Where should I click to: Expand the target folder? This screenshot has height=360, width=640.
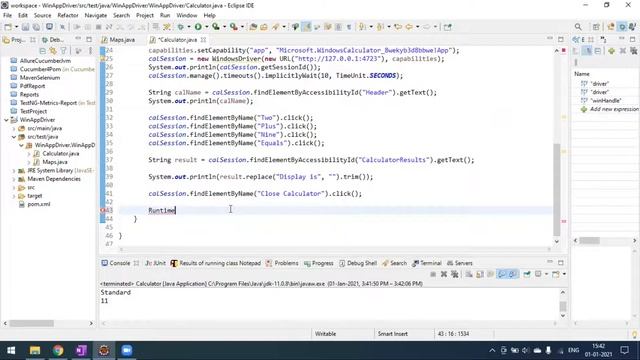coord(14,196)
